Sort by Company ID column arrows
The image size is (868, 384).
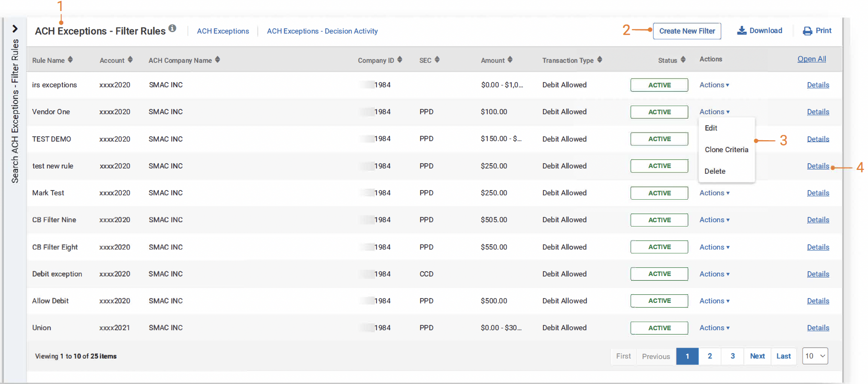click(x=400, y=60)
